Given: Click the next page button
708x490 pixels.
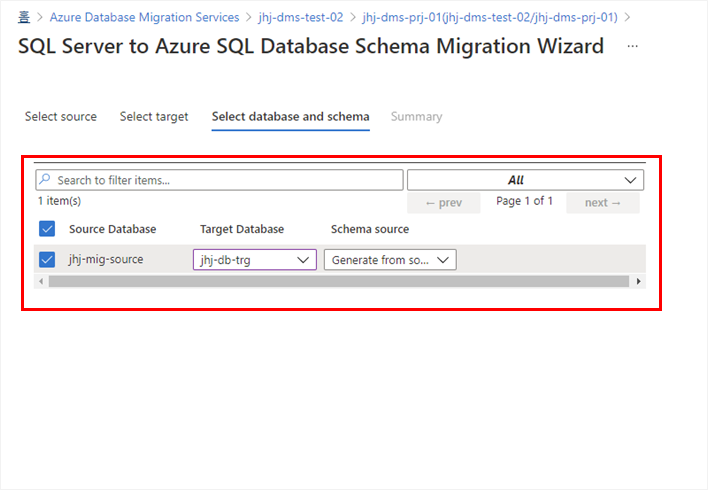Looking at the screenshot, I should [x=603, y=203].
